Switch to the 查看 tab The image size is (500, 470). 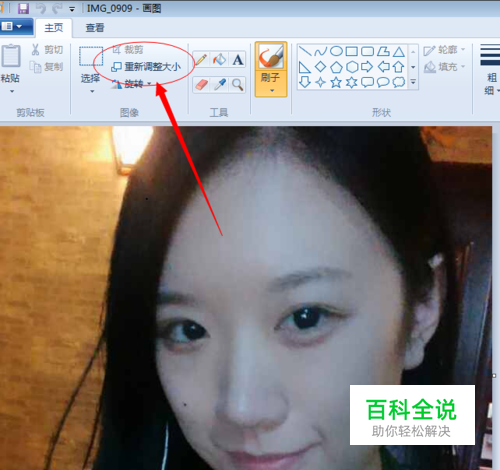pos(95,28)
